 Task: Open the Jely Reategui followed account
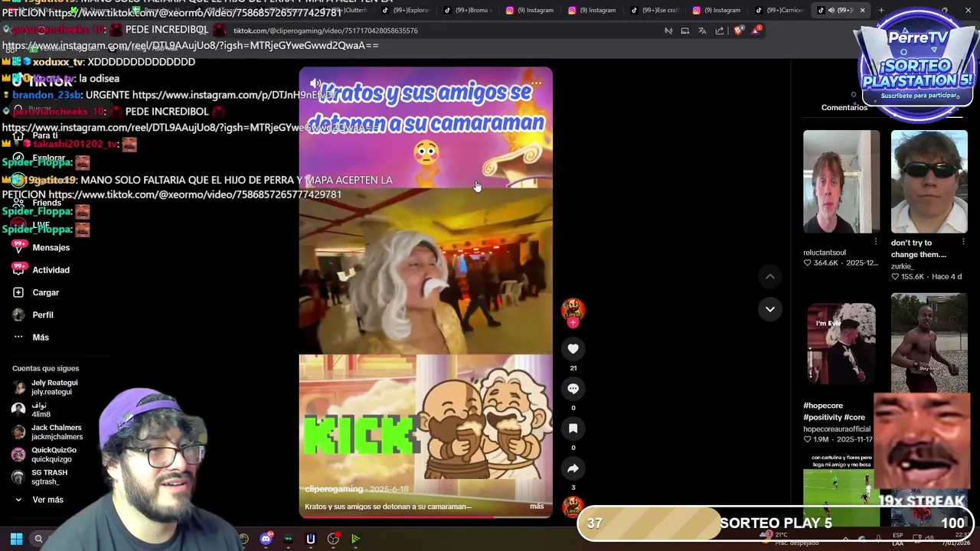pos(46,387)
